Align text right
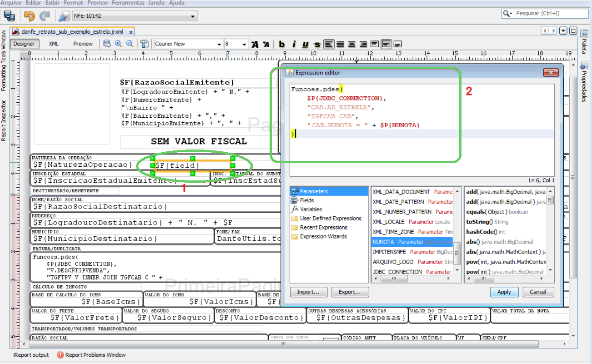This screenshot has height=364, width=592. (x=363, y=44)
